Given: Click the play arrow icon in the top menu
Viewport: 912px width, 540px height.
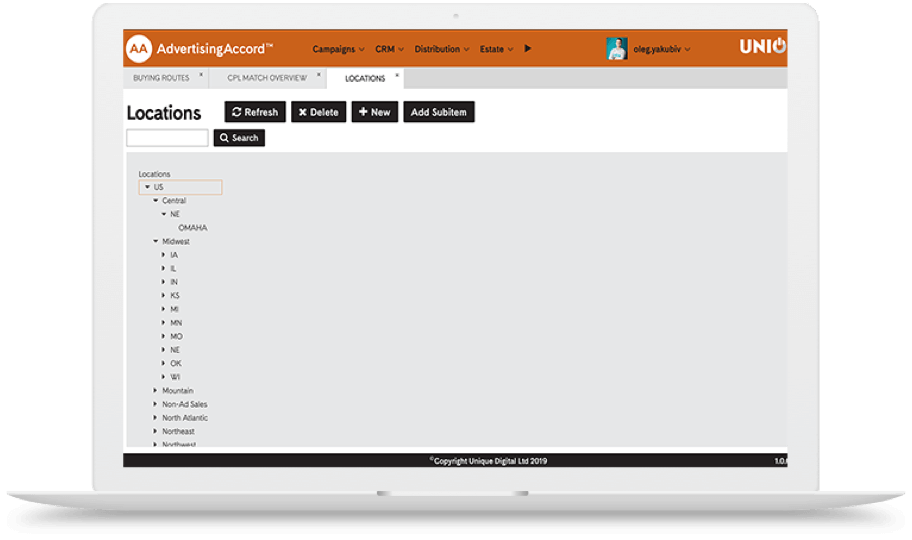Looking at the screenshot, I should coord(528,48).
